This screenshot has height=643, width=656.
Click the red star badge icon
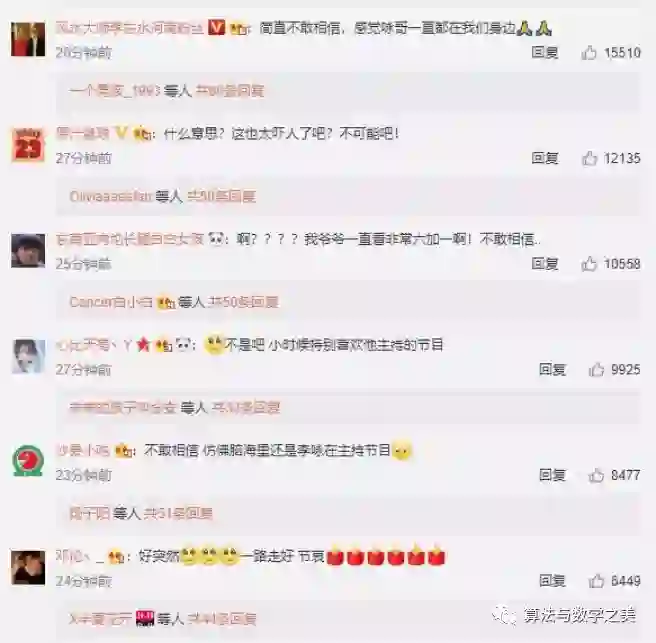click(144, 345)
